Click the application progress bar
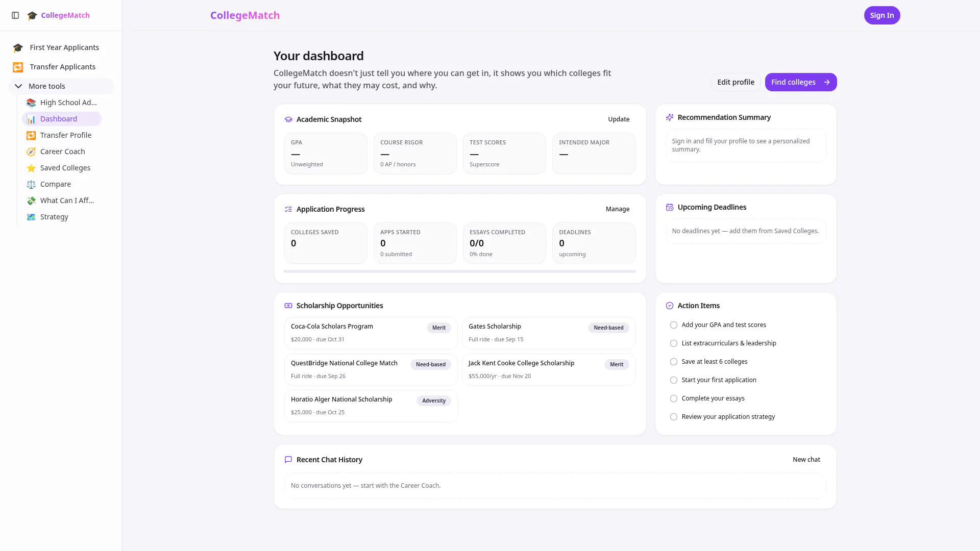Screen dimensions: 980x551 coord(460,271)
